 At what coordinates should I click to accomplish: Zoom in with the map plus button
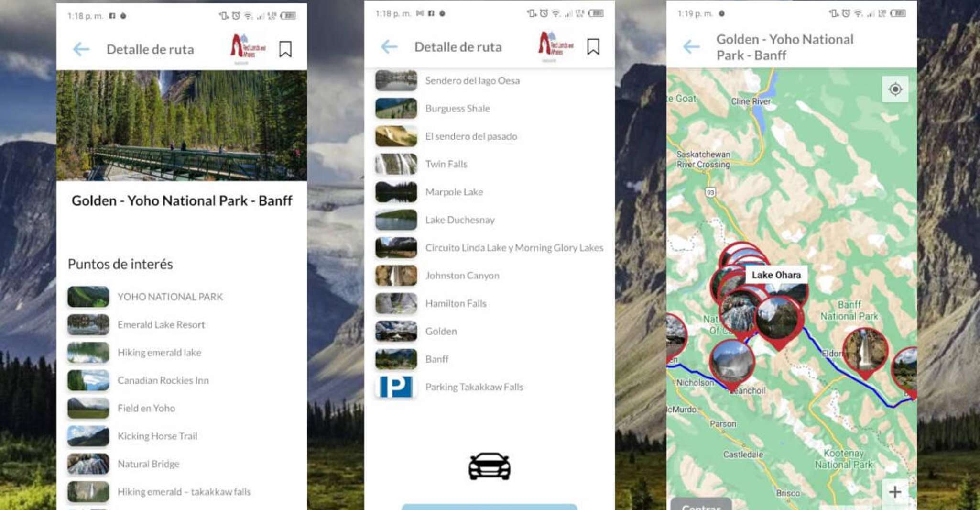tap(895, 492)
